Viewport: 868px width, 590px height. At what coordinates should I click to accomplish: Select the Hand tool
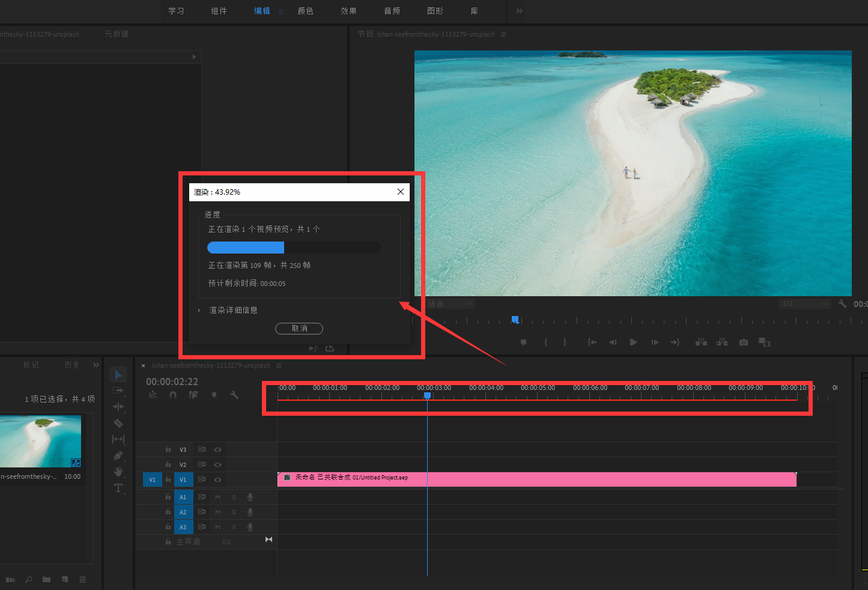tap(118, 472)
